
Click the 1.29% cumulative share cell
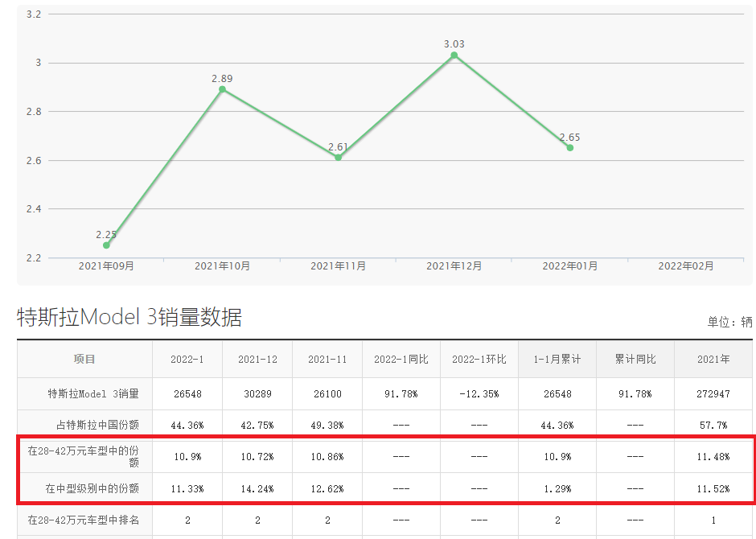[x=557, y=489]
